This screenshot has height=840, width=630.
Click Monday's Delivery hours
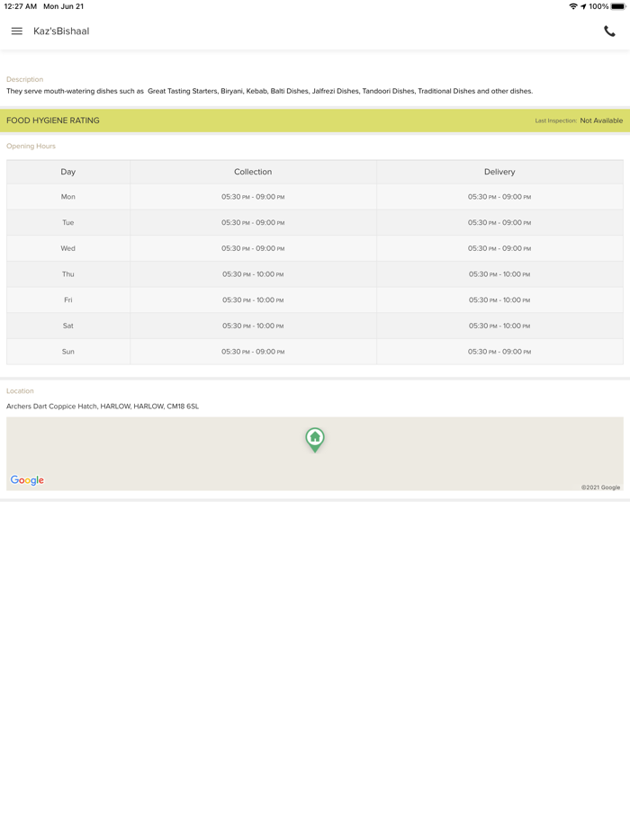coord(499,197)
